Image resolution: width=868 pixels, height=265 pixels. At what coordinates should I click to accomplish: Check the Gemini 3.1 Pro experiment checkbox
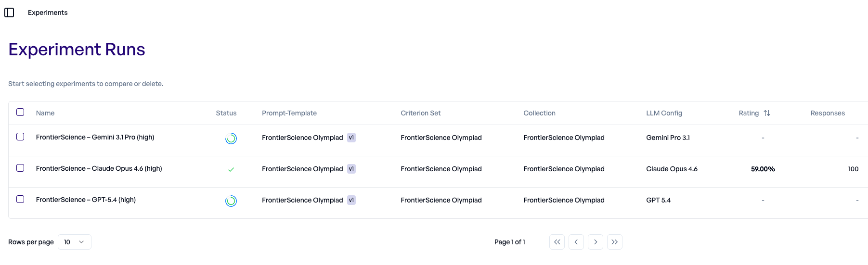[20, 137]
